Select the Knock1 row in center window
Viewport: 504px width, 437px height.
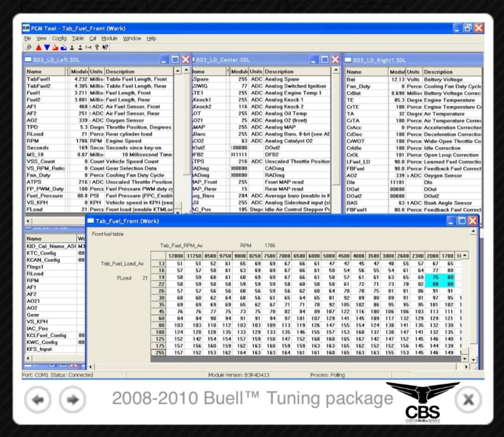coord(261,99)
